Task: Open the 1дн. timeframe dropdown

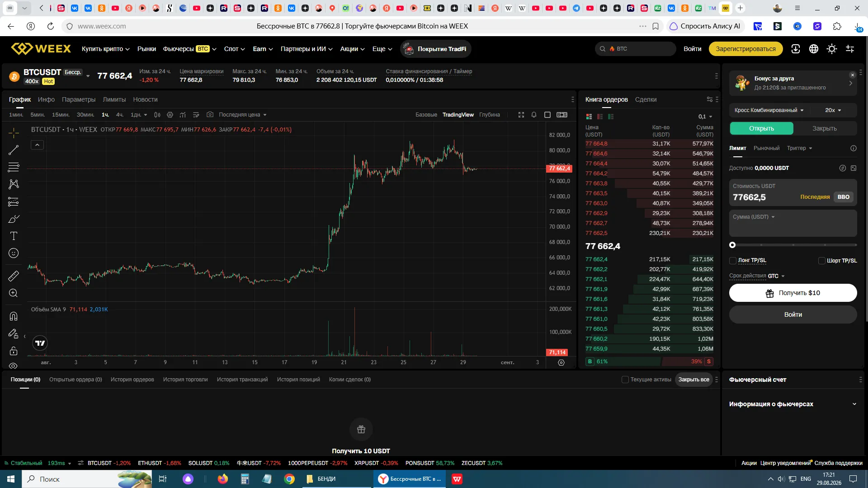Action: coord(139,115)
